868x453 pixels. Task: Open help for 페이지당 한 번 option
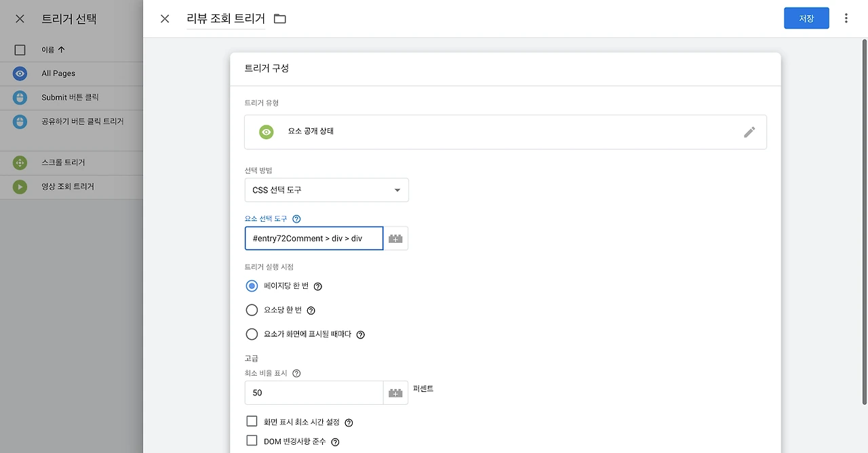318,286
